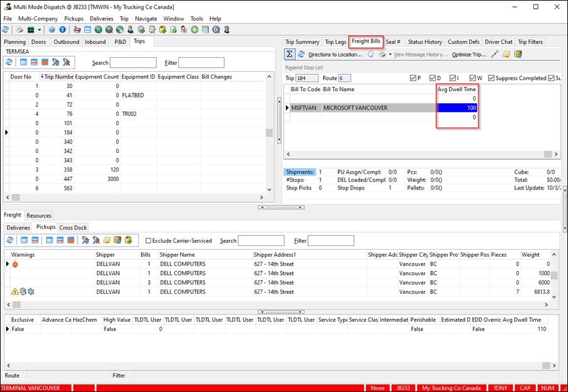
Task: Click the refresh icon in Pickups toolbar
Action: (x=9, y=240)
